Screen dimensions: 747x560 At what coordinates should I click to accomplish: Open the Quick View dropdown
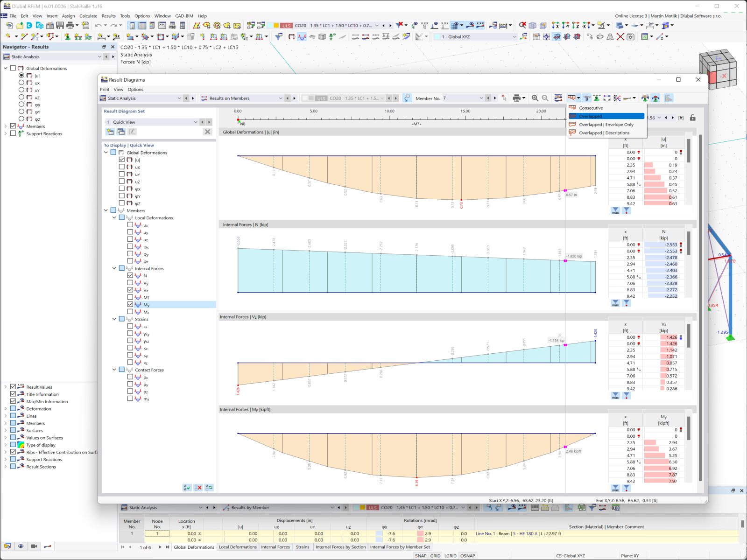195,122
